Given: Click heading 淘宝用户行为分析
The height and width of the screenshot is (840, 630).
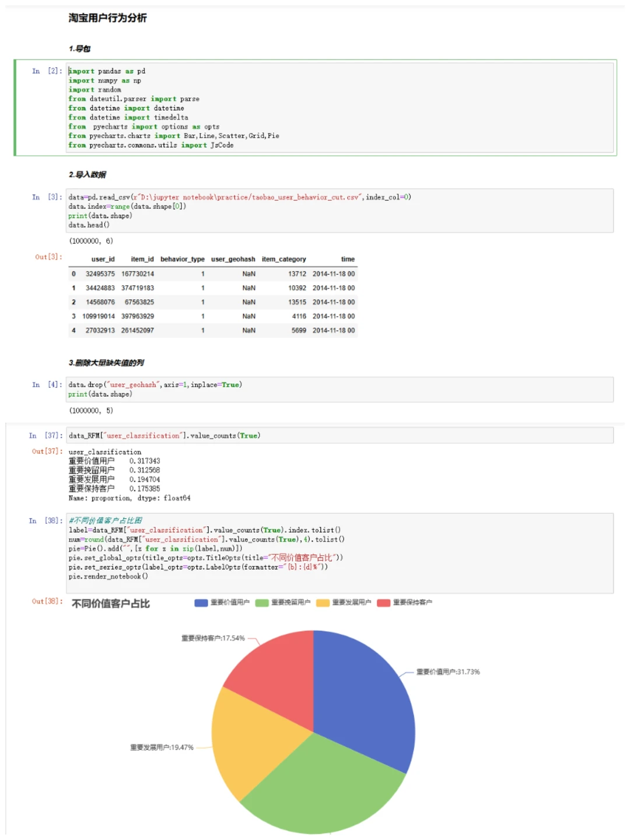Looking at the screenshot, I should tap(108, 18).
